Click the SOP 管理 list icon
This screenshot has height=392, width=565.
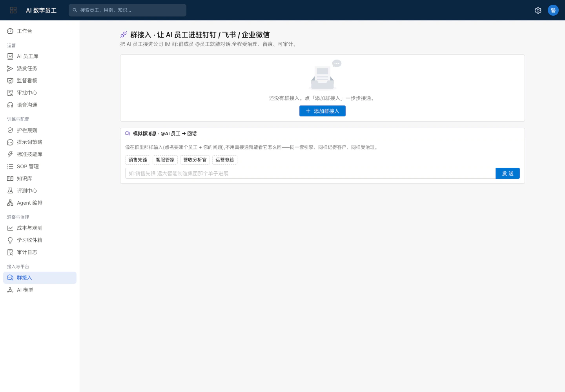click(10, 167)
